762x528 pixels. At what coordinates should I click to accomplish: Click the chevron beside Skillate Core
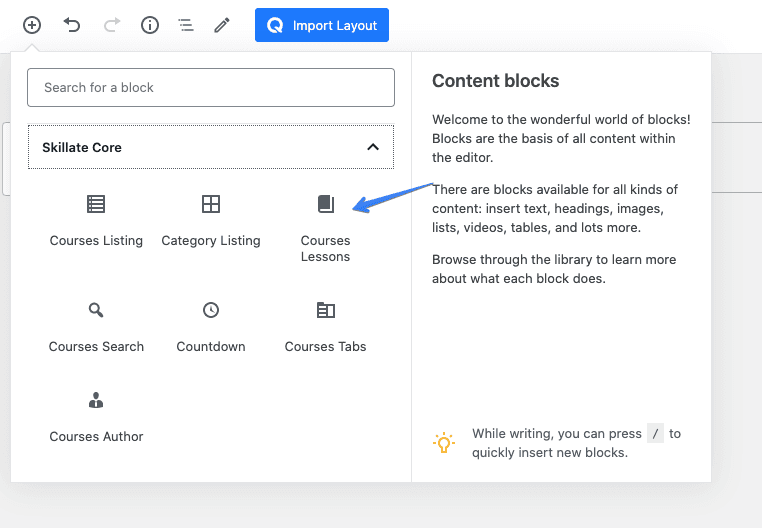(373, 147)
